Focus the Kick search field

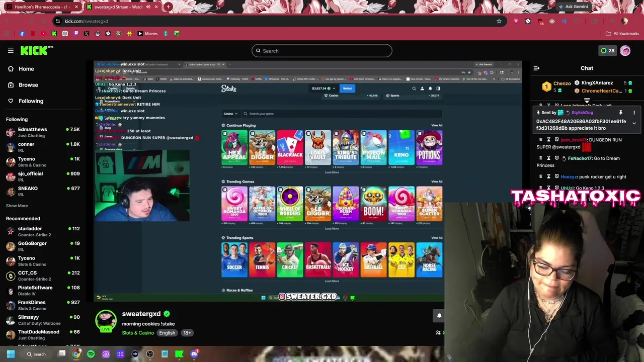(x=322, y=51)
